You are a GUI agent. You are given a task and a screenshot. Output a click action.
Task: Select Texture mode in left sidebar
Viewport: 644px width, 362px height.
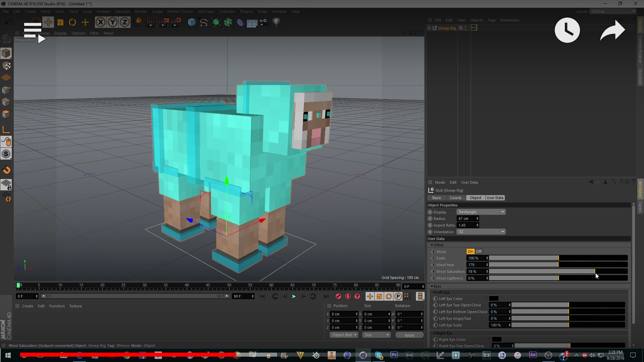6,66
